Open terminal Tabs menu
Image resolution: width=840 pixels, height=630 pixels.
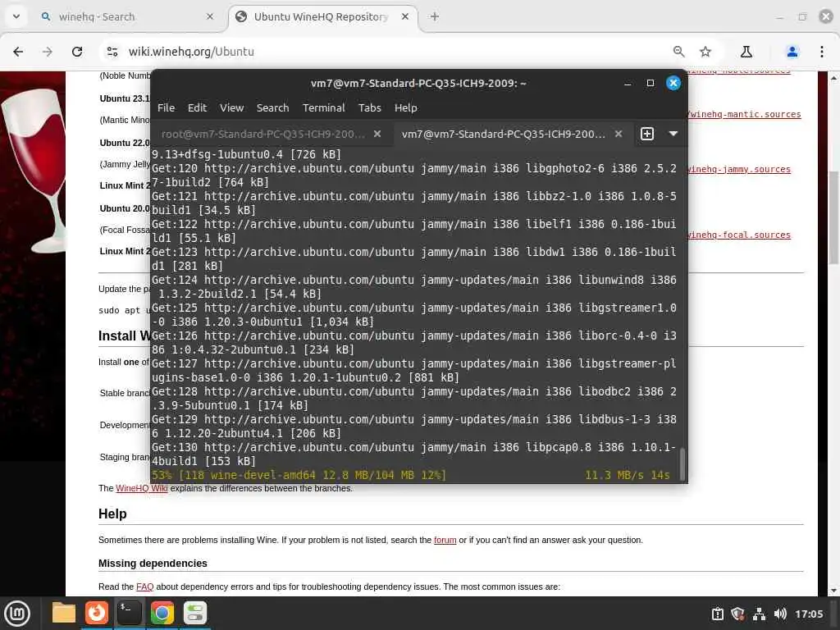[370, 107]
